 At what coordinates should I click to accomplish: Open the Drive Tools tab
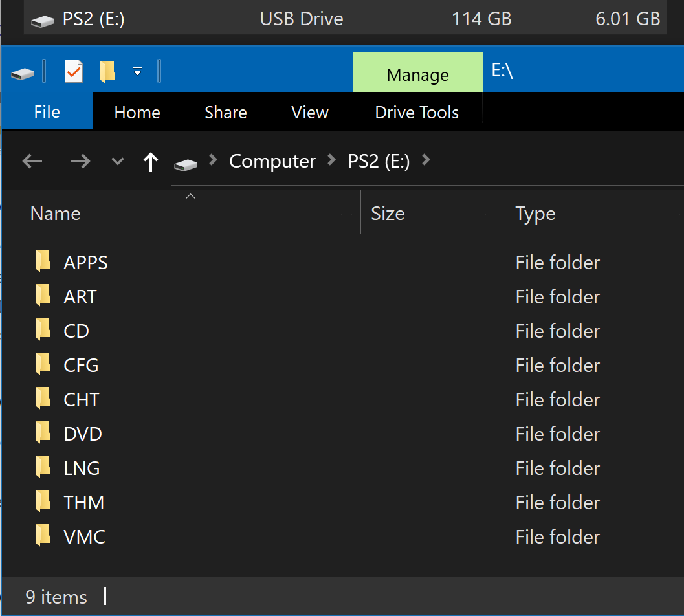coord(417,113)
